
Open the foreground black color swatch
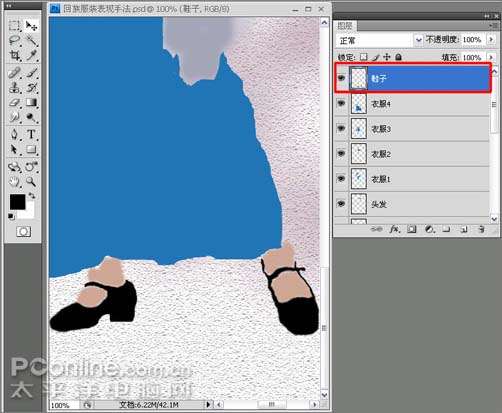click(17, 202)
